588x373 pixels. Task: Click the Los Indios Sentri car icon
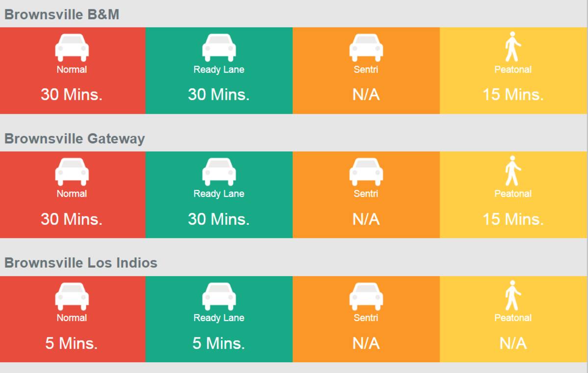[x=366, y=296]
